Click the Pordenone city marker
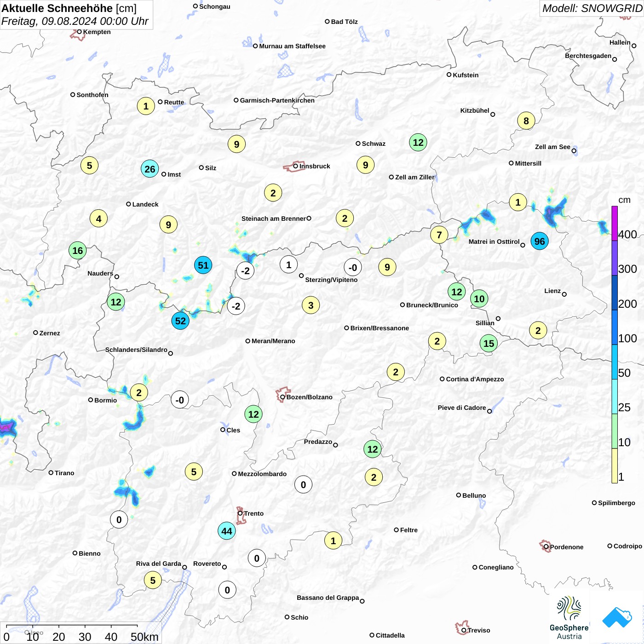 click(546, 547)
